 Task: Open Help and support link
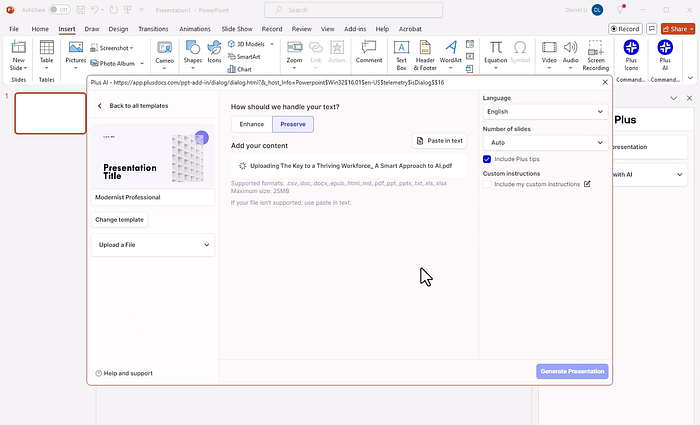[x=124, y=373]
